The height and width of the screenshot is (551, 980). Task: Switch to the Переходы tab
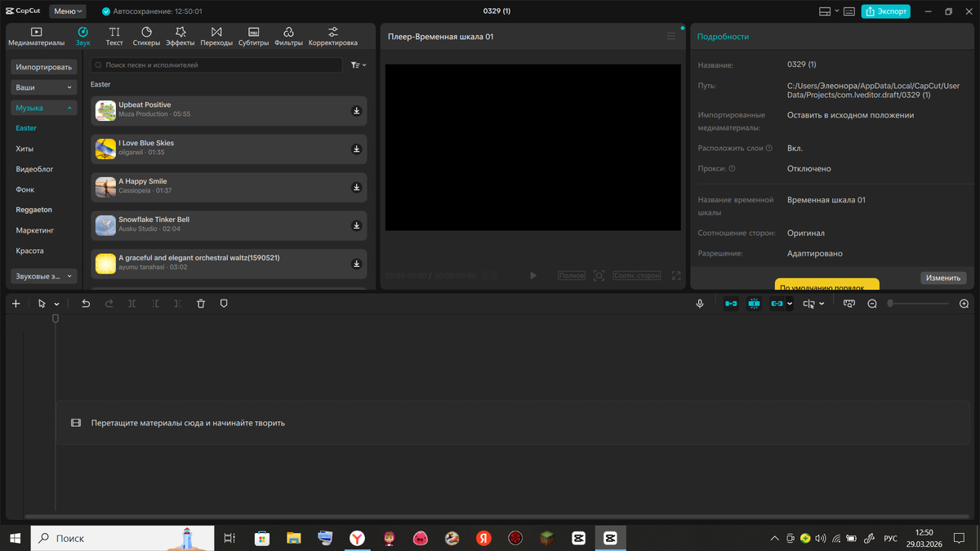216,36
